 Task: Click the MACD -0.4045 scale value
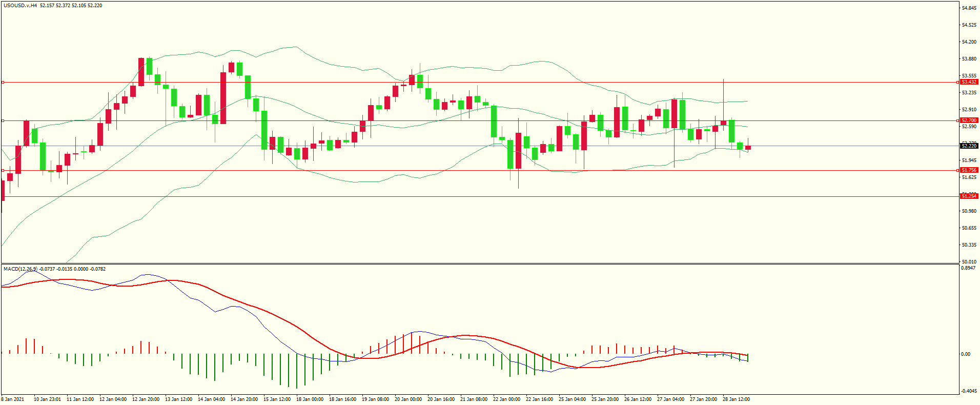(968, 391)
